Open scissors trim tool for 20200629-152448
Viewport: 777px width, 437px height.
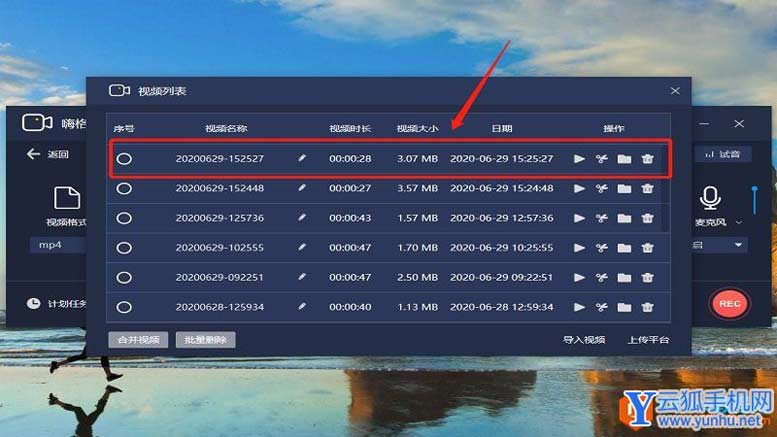602,189
